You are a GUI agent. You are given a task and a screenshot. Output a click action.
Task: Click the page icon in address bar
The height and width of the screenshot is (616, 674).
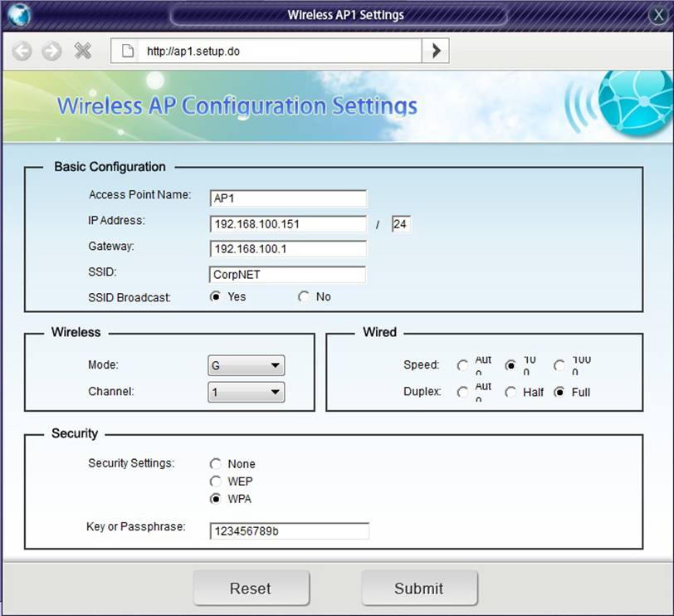(128, 51)
